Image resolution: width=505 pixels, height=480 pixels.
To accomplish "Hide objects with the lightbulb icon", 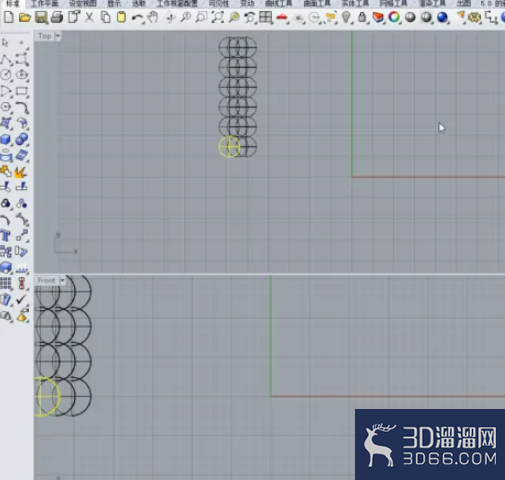I will click(x=346, y=17).
